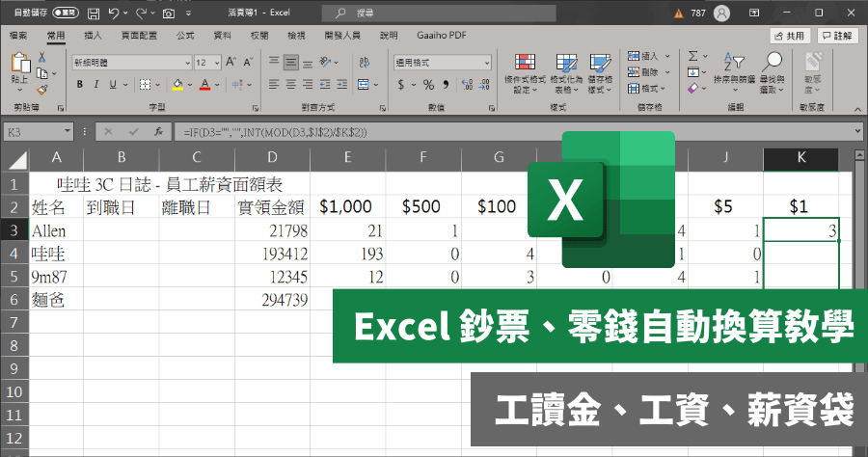Click the cell borders icon
The image size is (868, 457).
tap(145, 84)
